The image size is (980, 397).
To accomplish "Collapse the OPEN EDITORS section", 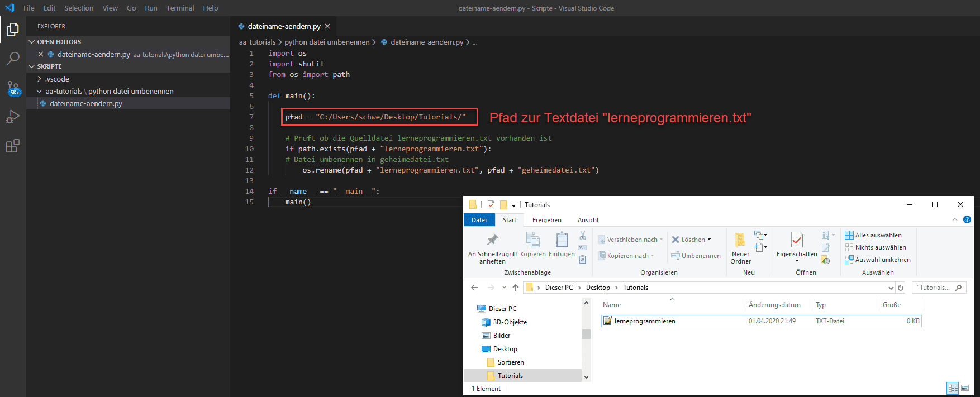I will (x=32, y=42).
